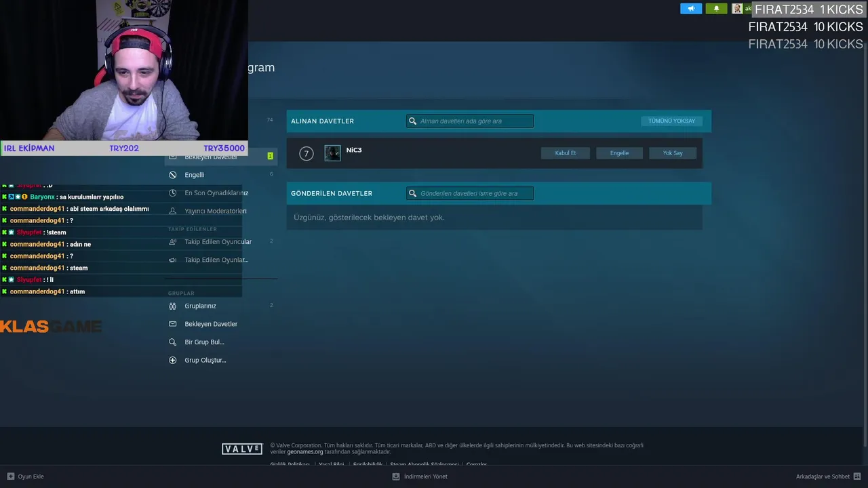Focus the Alınan Davetler search field
Image resolution: width=868 pixels, height=488 pixels.
pos(470,121)
